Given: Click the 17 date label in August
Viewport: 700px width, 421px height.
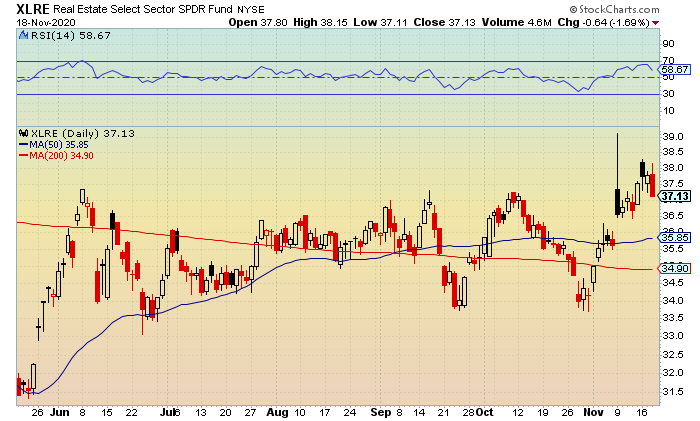Looking at the screenshot, I should pos(325,412).
